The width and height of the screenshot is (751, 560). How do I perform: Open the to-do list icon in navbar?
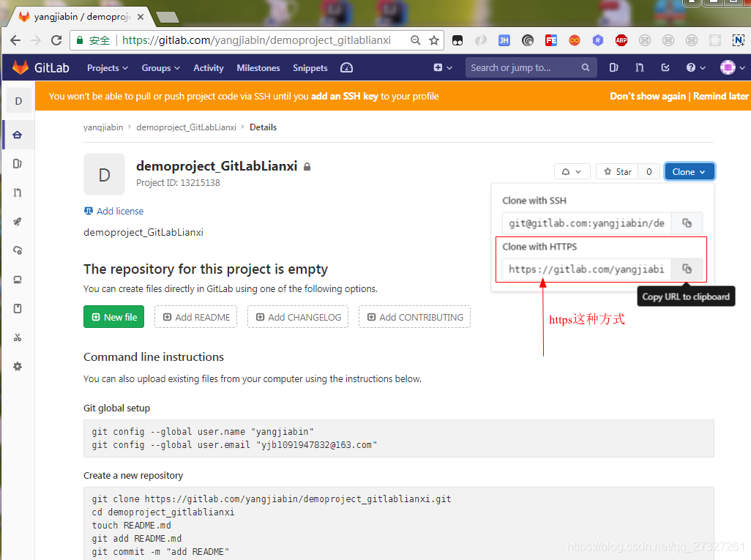coord(665,67)
